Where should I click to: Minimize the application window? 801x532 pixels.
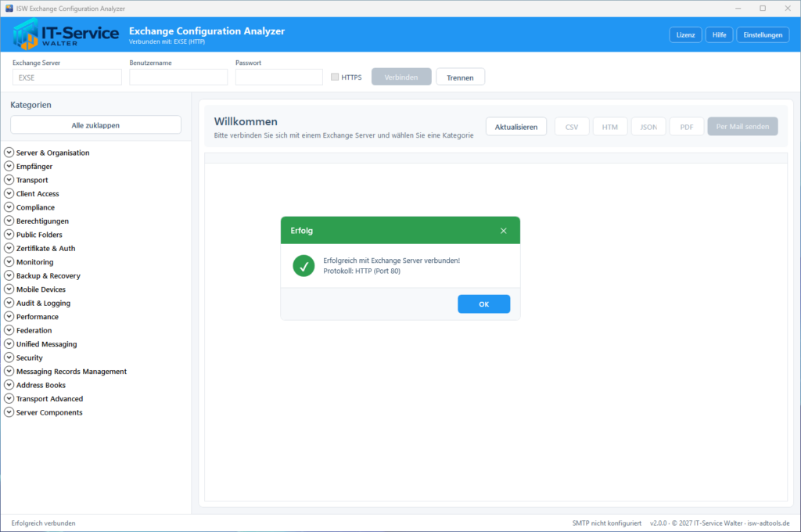coord(738,8)
